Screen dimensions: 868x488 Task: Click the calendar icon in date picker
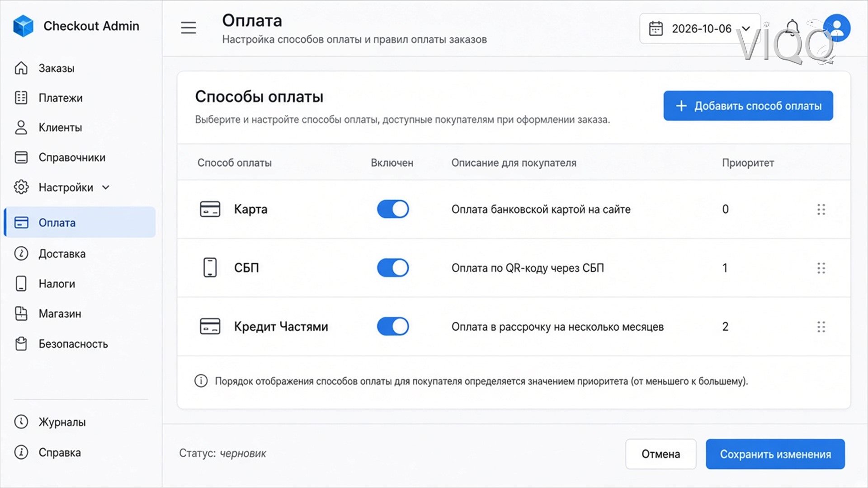coord(656,28)
